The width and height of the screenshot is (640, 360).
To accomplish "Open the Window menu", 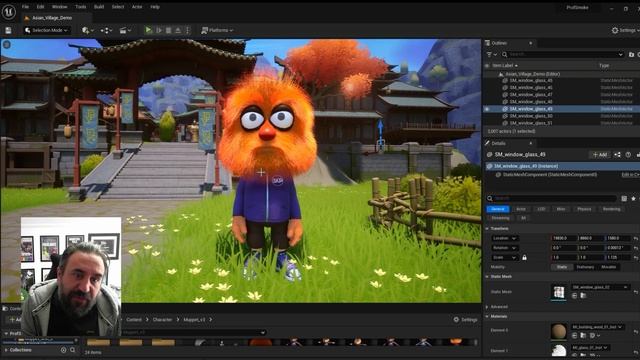I will pyautogui.click(x=60, y=7).
